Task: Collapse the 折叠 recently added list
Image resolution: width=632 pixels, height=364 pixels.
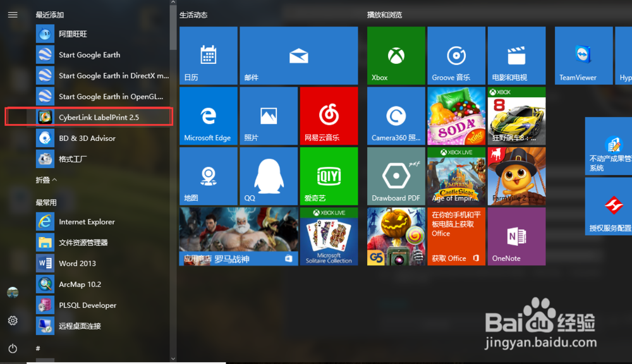Action: pyautogui.click(x=46, y=180)
